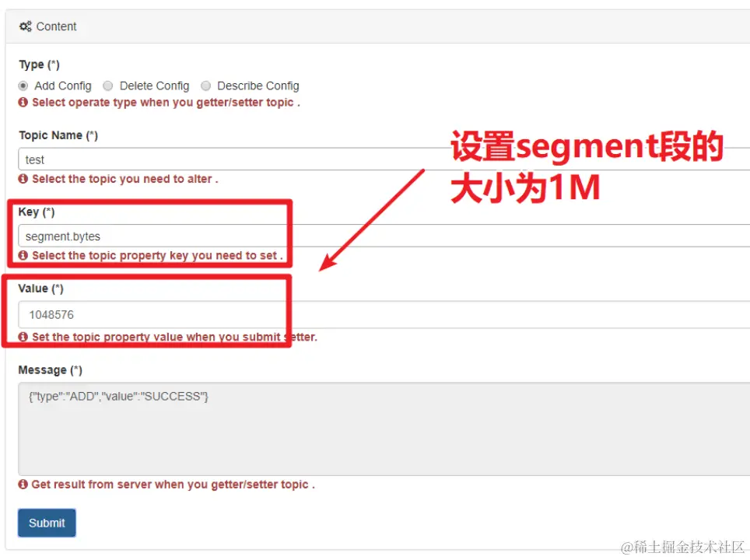Click the Delete Config label text
The image size is (750, 560).
[x=155, y=86]
